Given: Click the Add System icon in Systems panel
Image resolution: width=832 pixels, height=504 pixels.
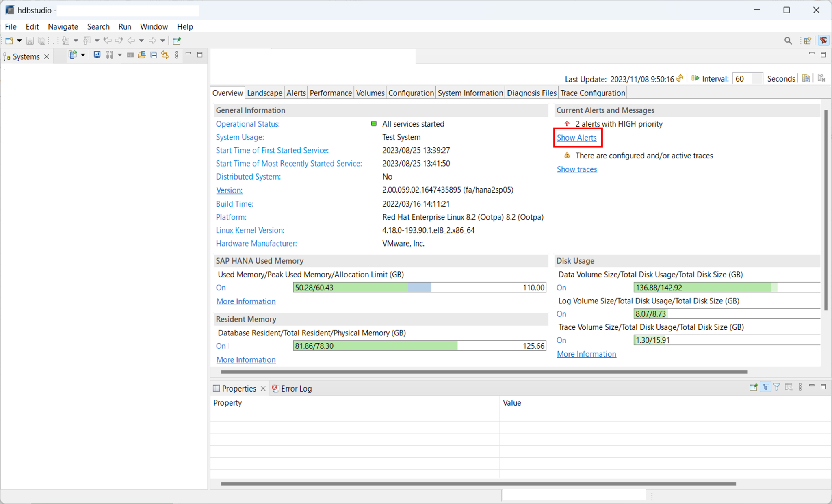Looking at the screenshot, I should [x=72, y=55].
